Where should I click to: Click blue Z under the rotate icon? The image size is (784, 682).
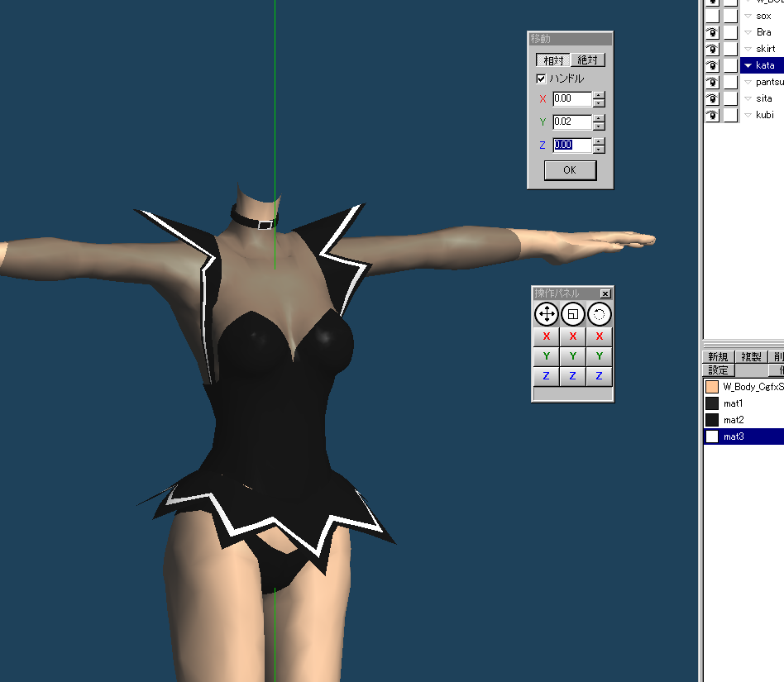(x=599, y=376)
